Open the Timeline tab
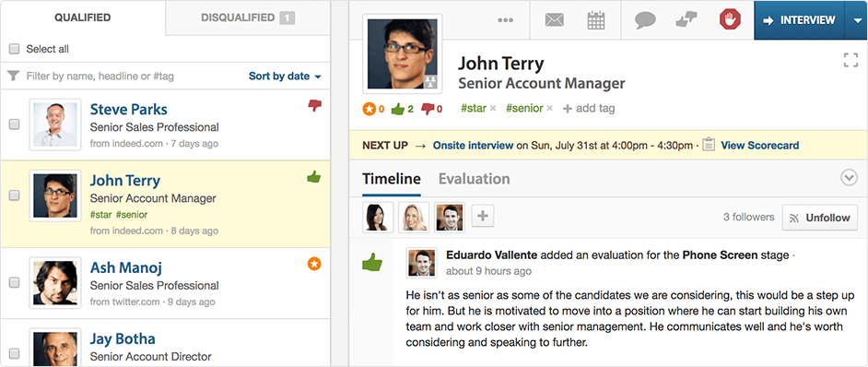The height and width of the screenshot is (367, 868). point(392,179)
